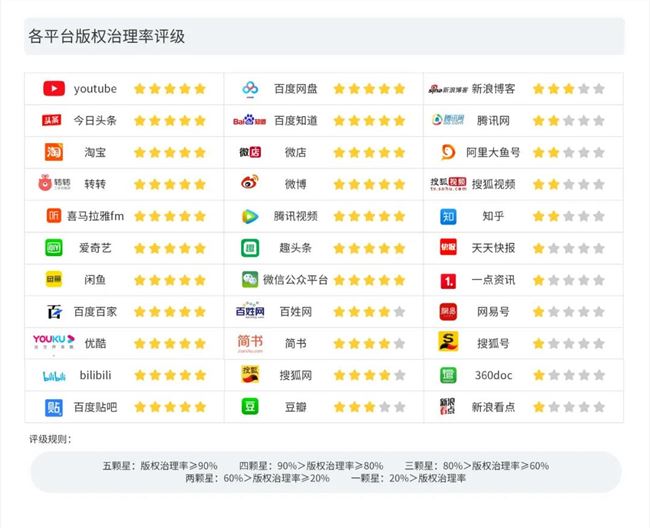Click the 喜马拉雅fm logo icon
The height and width of the screenshot is (528, 650).
pos(54,216)
